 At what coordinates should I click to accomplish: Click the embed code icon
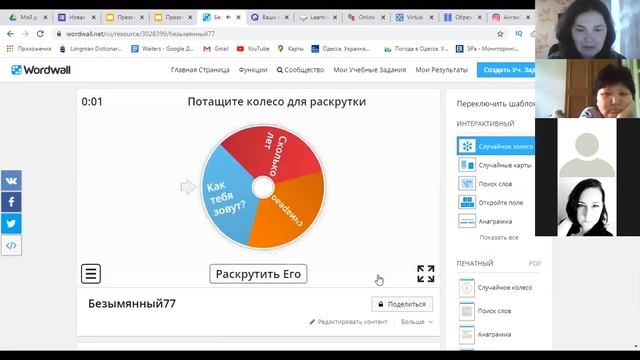tap(11, 245)
